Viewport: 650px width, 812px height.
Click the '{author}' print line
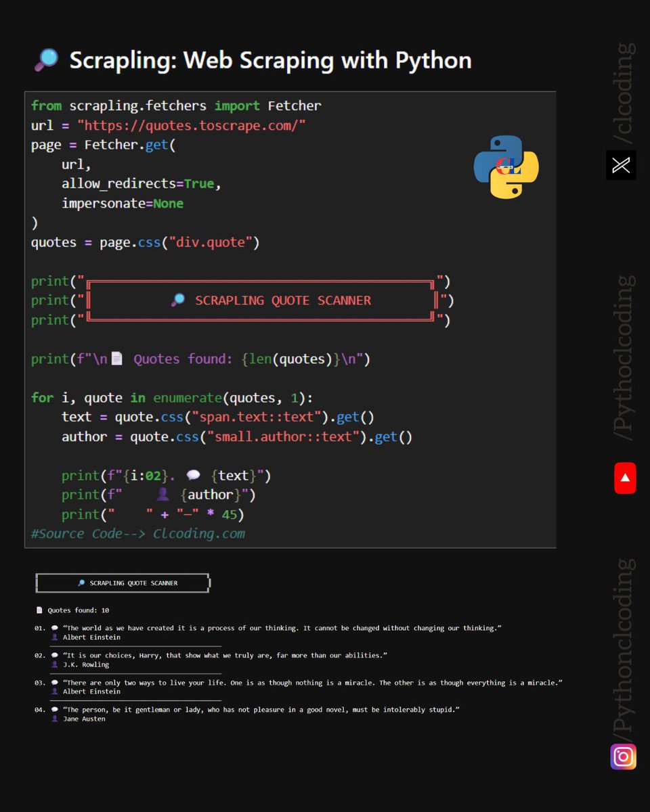[158, 495]
